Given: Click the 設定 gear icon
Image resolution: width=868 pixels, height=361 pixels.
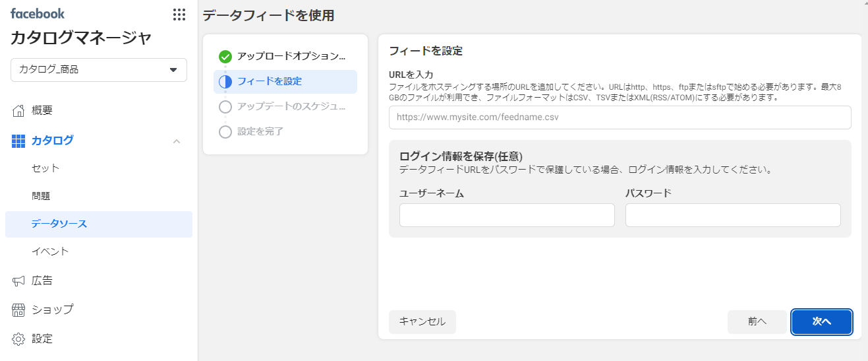Looking at the screenshot, I should [x=18, y=339].
